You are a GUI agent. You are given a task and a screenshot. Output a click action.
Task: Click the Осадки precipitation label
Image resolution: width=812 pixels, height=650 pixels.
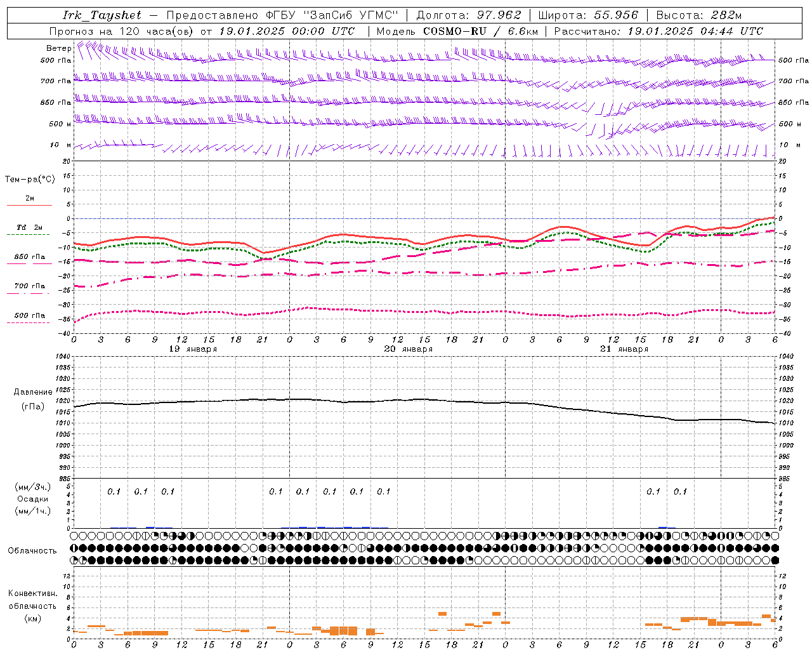click(33, 499)
